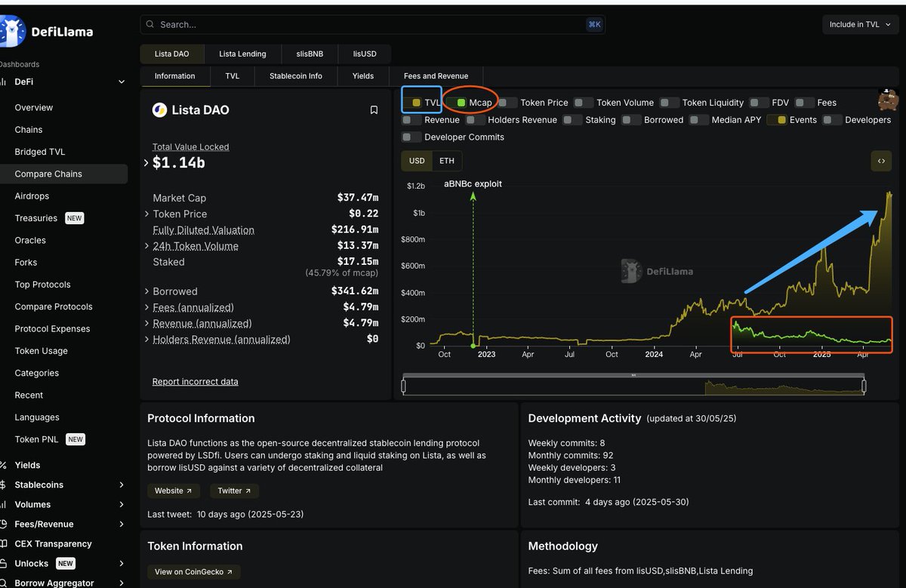The image size is (906, 588).
Task: Enable the Token Price chart series
Action: (508, 103)
